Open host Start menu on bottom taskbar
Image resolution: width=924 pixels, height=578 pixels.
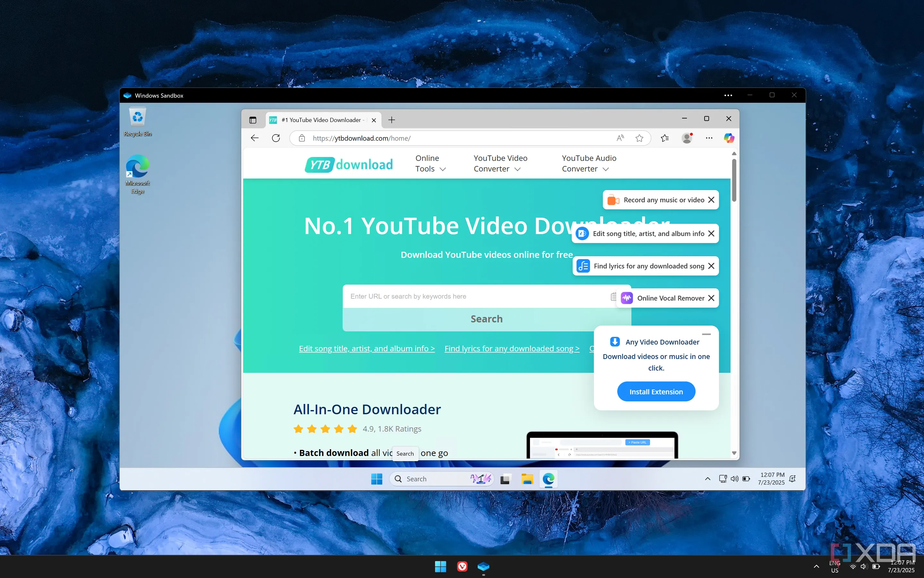pyautogui.click(x=440, y=566)
